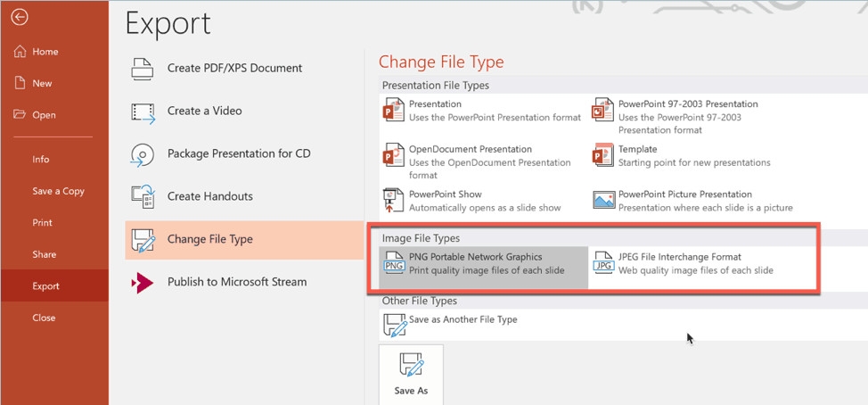Click the Create Handouts icon

143,196
